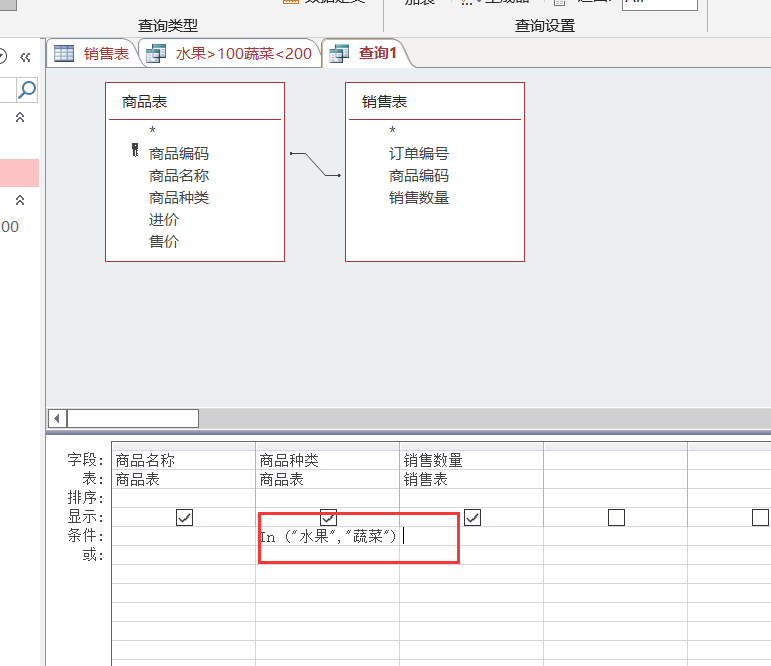The image size is (771, 666).
Task: Click the 字段 row label
Action: (x=86, y=460)
